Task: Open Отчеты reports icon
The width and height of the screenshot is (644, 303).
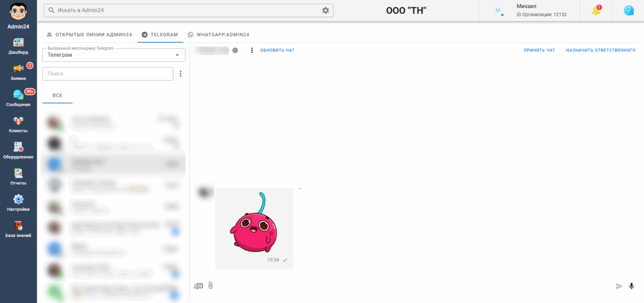Action: 18,173
